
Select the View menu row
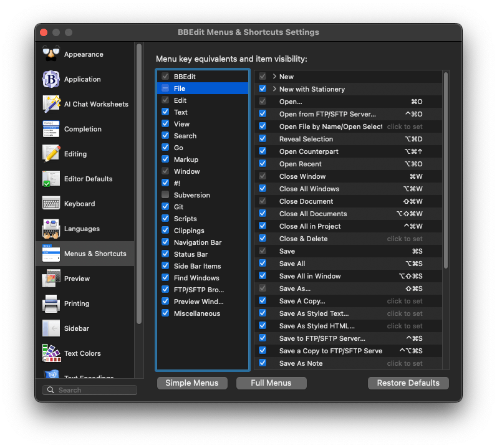click(203, 124)
